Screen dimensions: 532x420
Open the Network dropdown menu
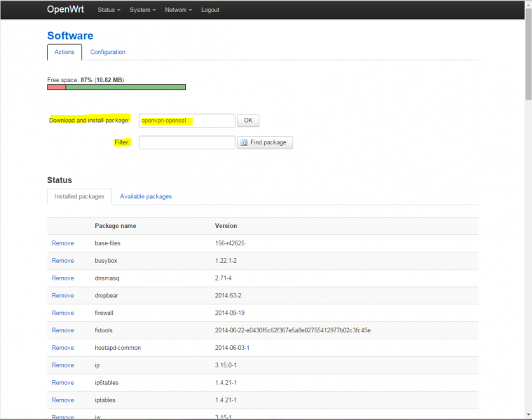178,10
